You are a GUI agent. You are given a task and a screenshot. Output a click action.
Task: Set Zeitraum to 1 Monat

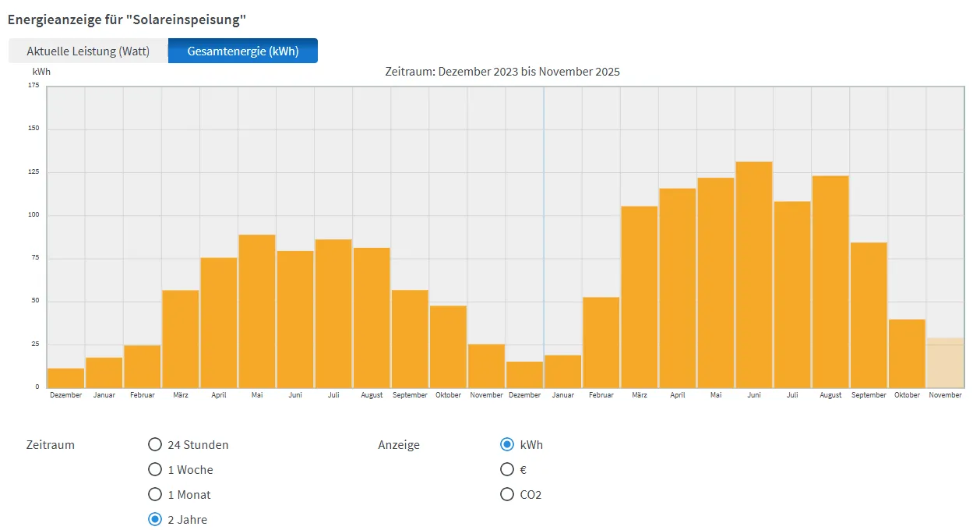[155, 495]
